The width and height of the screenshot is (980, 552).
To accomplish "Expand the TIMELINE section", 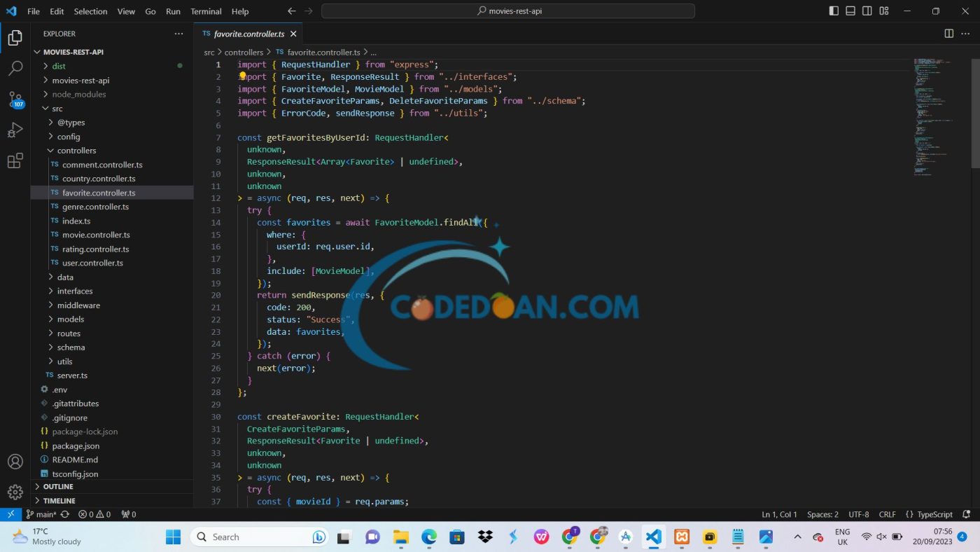I will pyautogui.click(x=112, y=501).
